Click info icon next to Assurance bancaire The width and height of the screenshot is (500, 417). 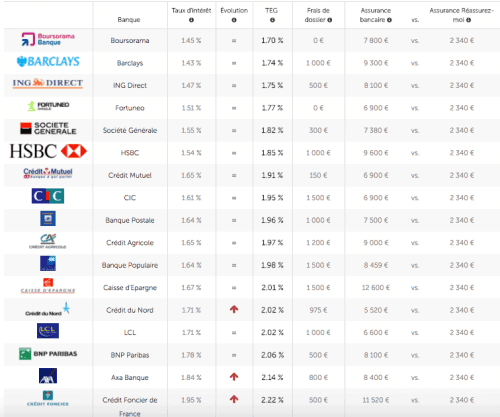click(x=389, y=20)
